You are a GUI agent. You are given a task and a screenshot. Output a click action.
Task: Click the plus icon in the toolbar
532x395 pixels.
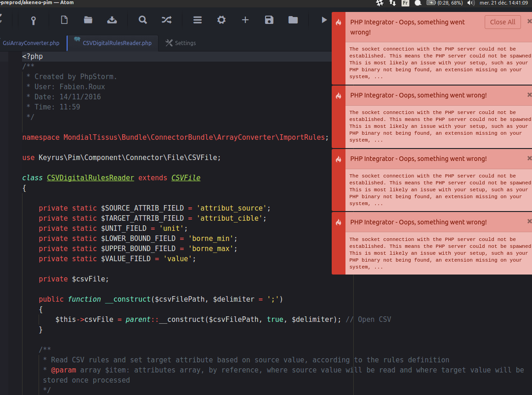click(x=245, y=20)
